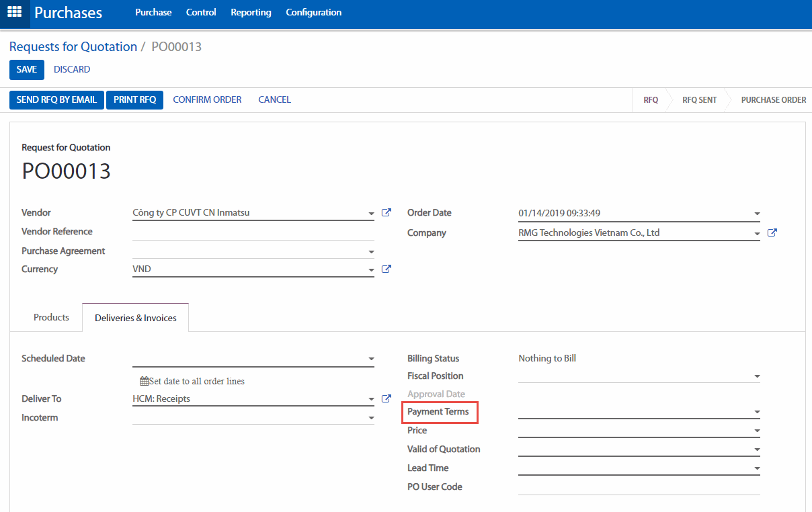812x512 pixels.
Task: Open the Order Date picker arrow
Action: click(x=757, y=214)
